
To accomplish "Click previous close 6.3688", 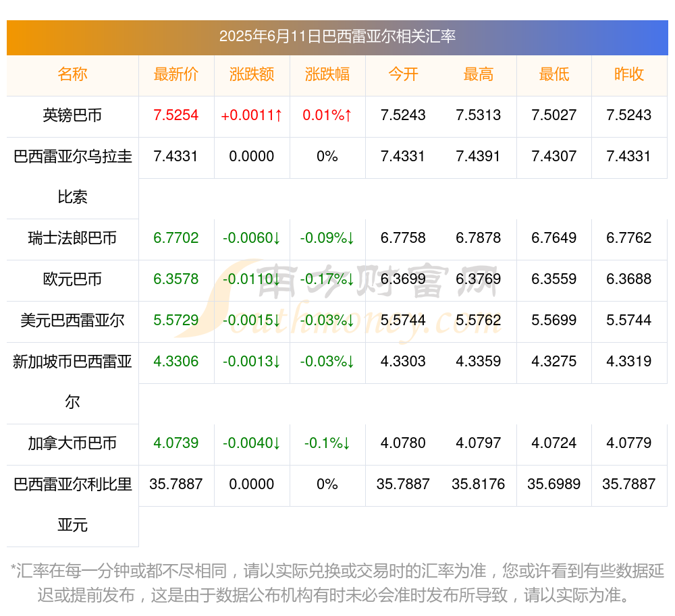I will [x=629, y=279].
